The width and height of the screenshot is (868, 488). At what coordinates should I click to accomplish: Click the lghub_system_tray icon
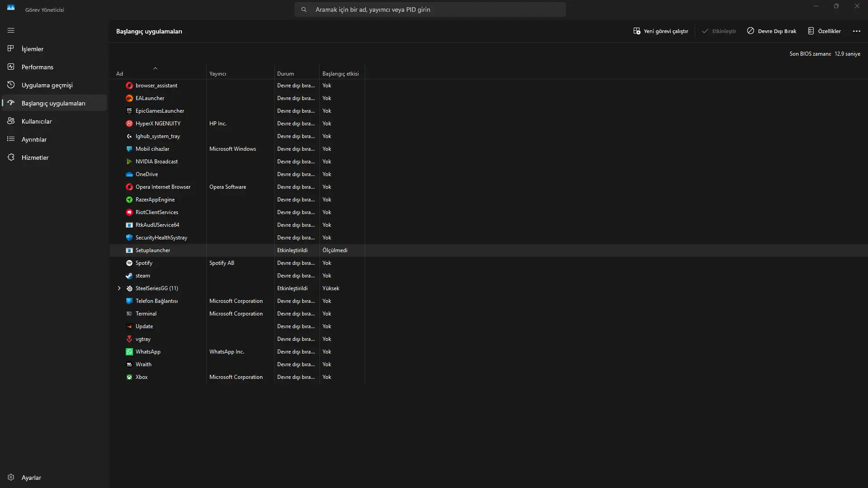click(129, 136)
